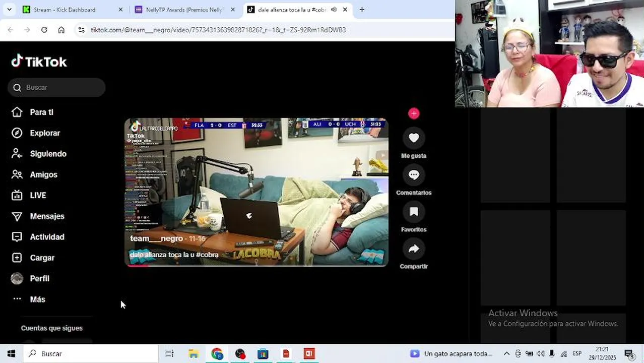This screenshot has height=363, width=644.
Task: Go forward in browser history
Action: point(27,30)
